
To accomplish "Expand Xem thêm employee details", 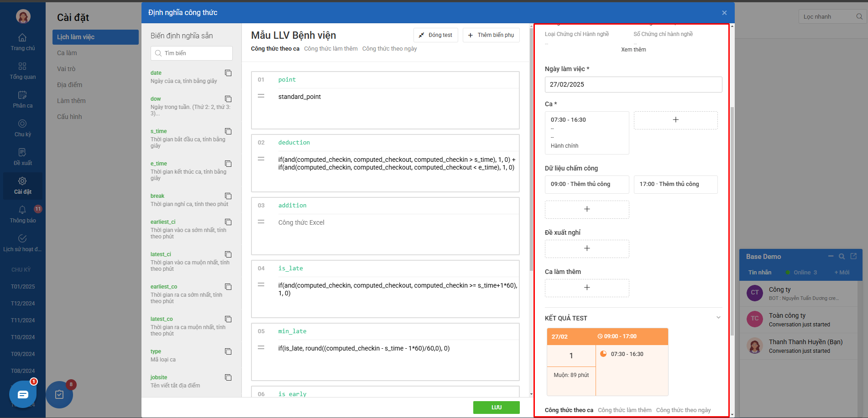I will 633,50.
